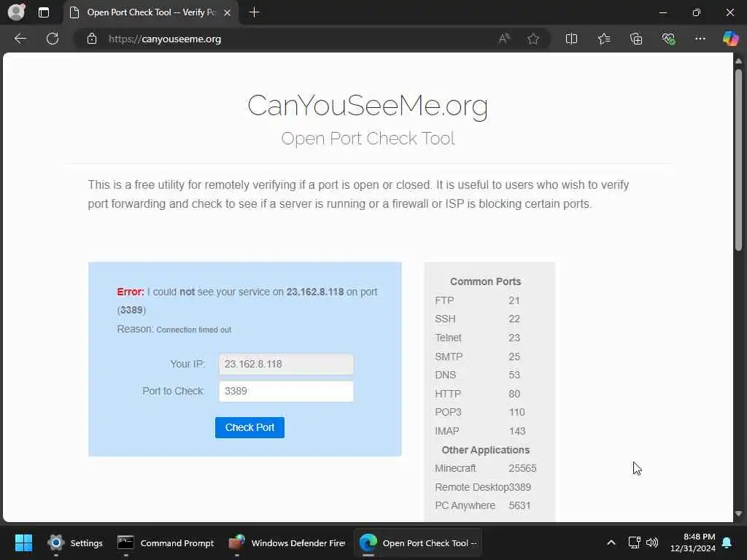Open the clock showing 8:48 PM
The width and height of the screenshot is (747, 560).
[x=693, y=542]
